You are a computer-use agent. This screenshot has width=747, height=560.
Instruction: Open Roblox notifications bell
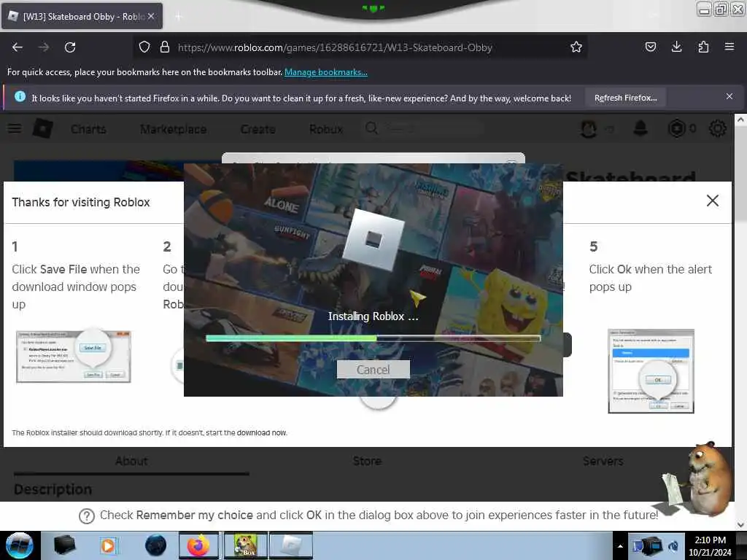tap(640, 128)
